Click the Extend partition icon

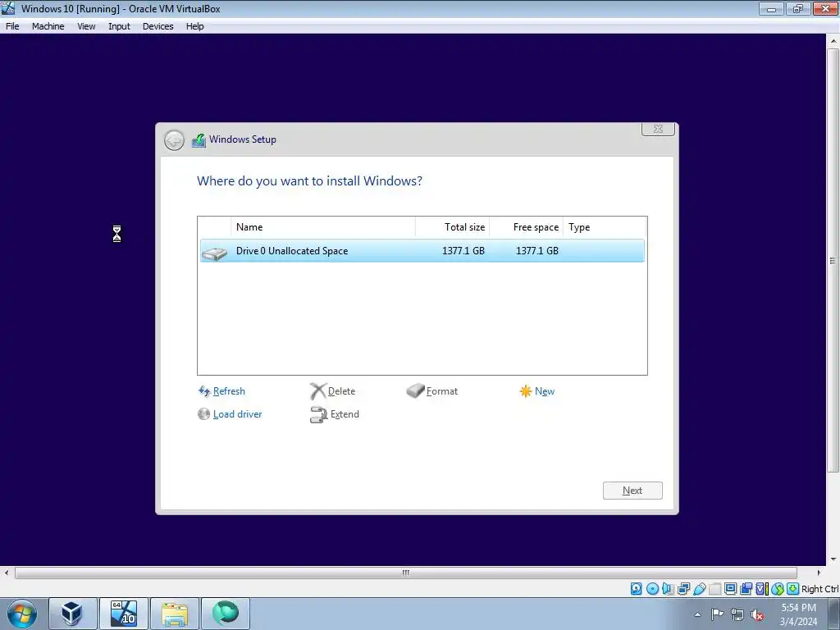[318, 414]
